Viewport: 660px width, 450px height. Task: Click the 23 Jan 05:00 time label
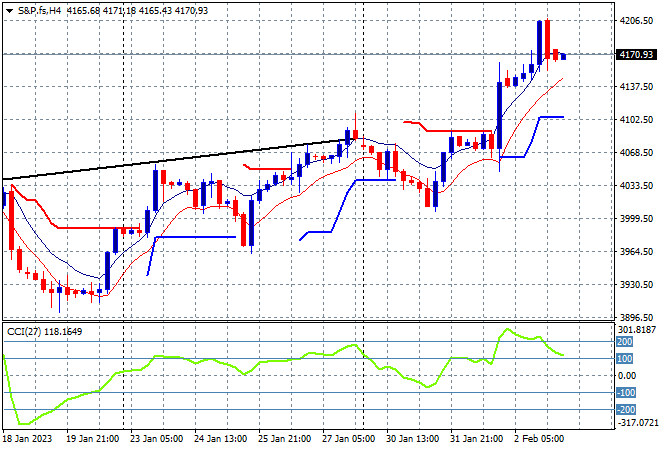(157, 439)
